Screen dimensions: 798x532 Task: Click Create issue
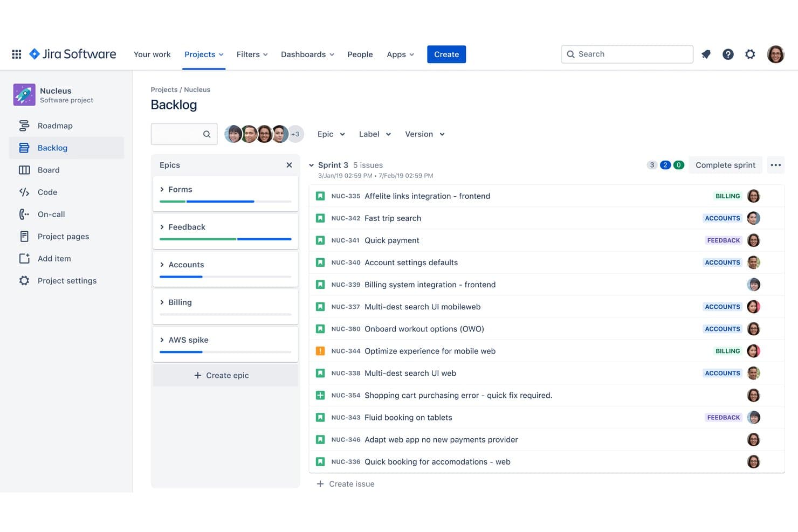click(x=346, y=484)
